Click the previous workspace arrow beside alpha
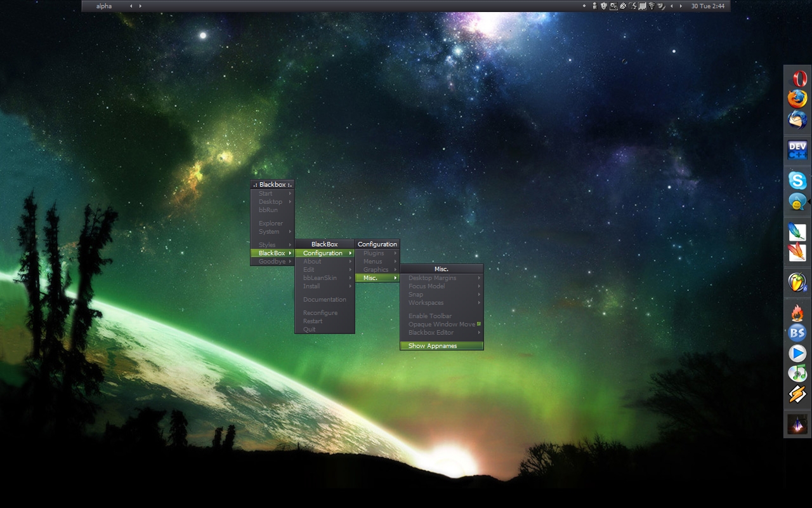 (131, 6)
